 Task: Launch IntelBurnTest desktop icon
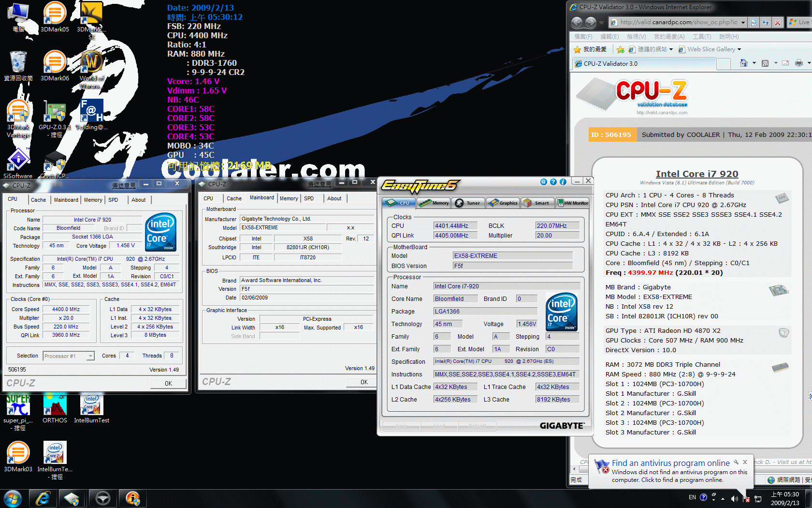tap(91, 409)
